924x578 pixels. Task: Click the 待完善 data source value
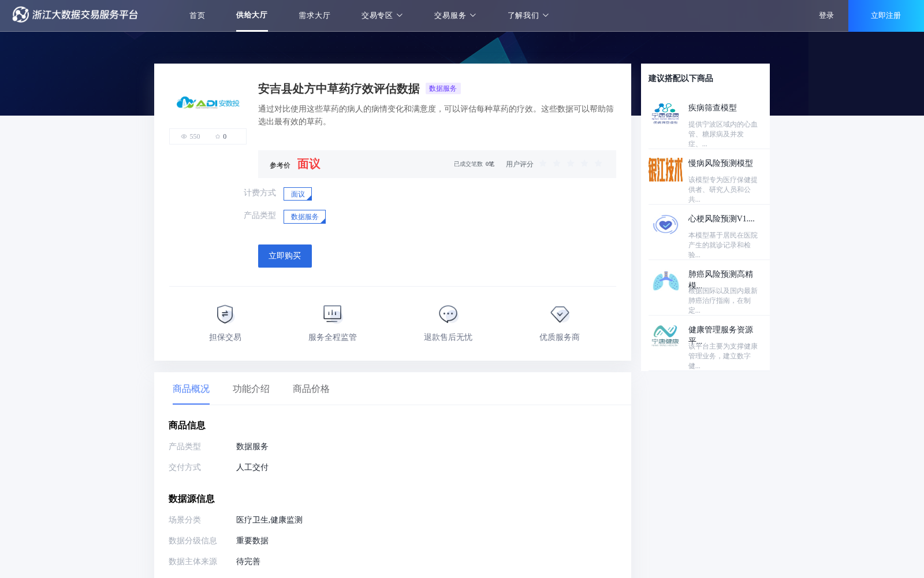tap(248, 562)
